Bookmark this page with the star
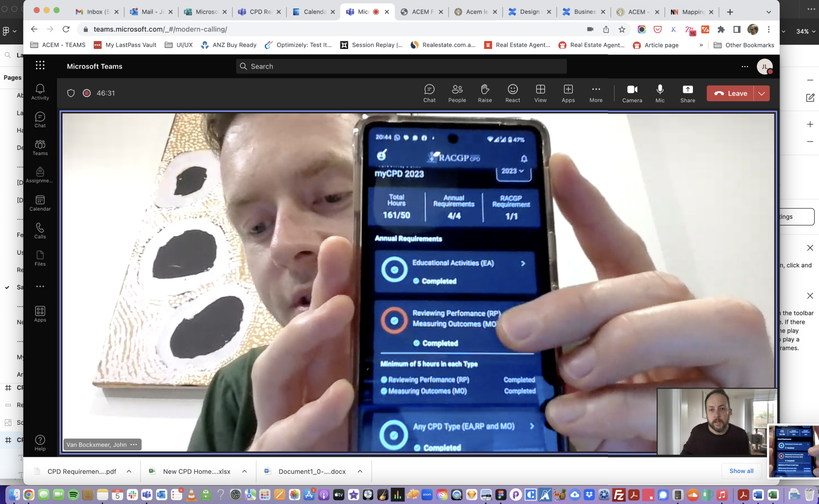This screenshot has height=504, width=819. click(x=622, y=30)
